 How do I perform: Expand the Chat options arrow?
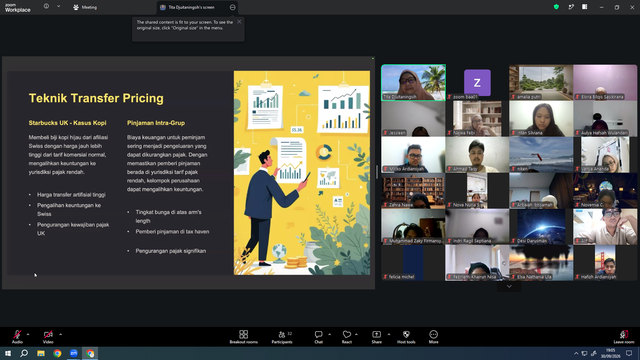click(329, 334)
